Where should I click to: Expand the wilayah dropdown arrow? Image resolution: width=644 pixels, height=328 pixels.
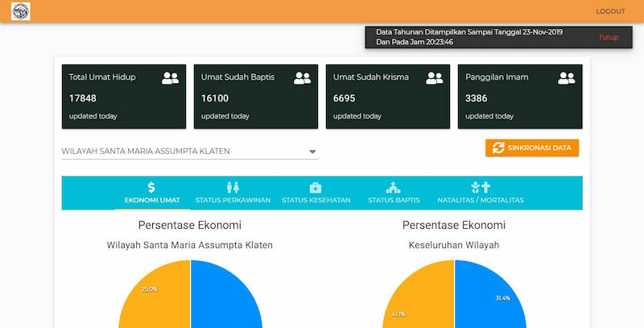click(312, 152)
